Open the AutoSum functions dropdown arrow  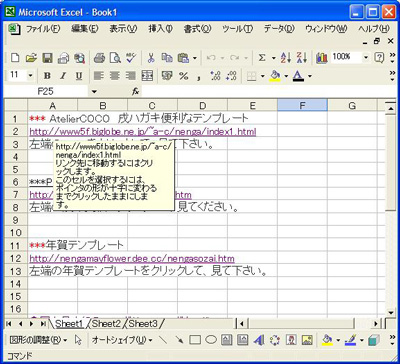tap(274, 58)
